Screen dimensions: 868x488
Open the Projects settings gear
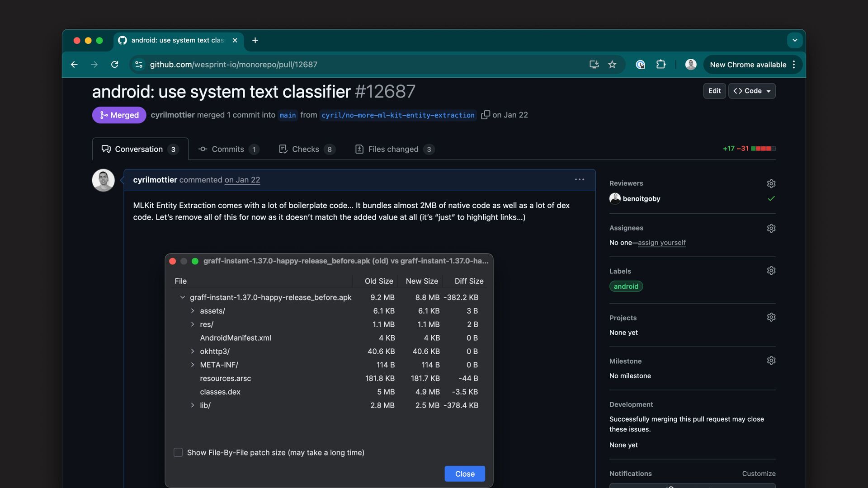[x=771, y=317]
